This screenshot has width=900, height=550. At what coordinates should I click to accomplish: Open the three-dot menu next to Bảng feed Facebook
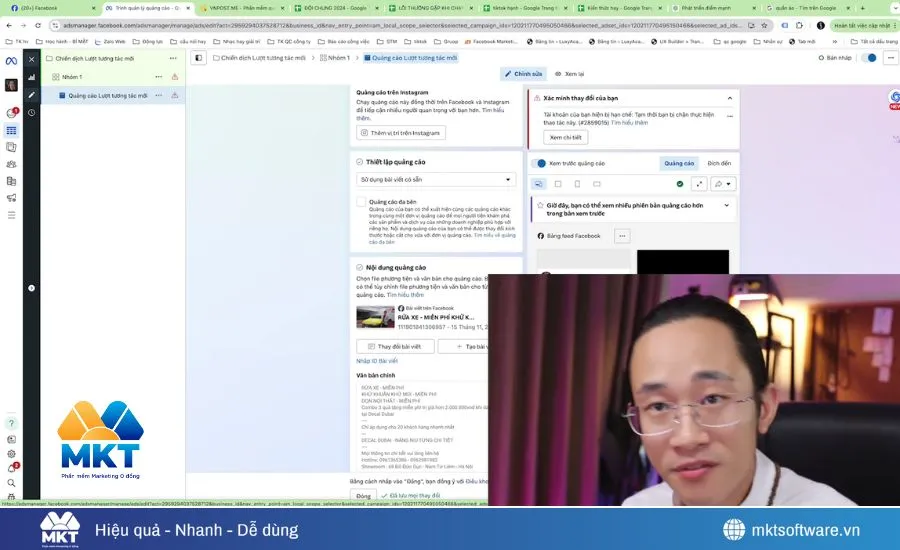[x=622, y=236]
